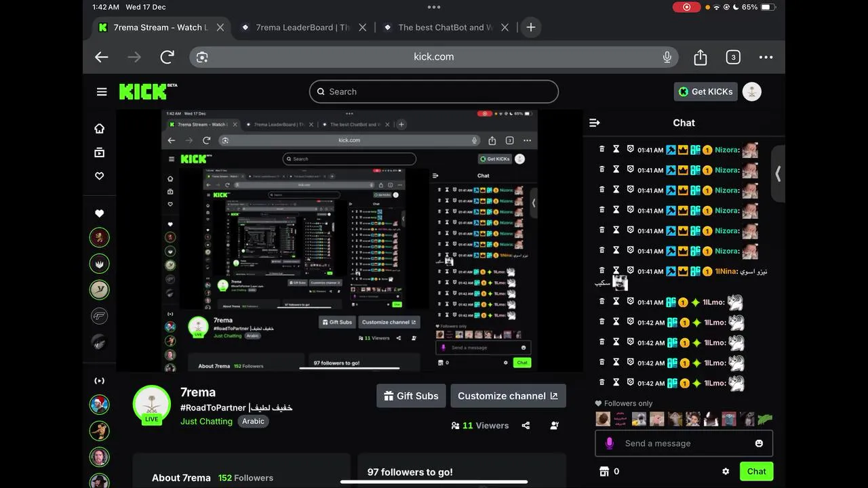Timeout 1lLmo on the 01:41 AM message
The image size is (868, 488).
coord(616,302)
